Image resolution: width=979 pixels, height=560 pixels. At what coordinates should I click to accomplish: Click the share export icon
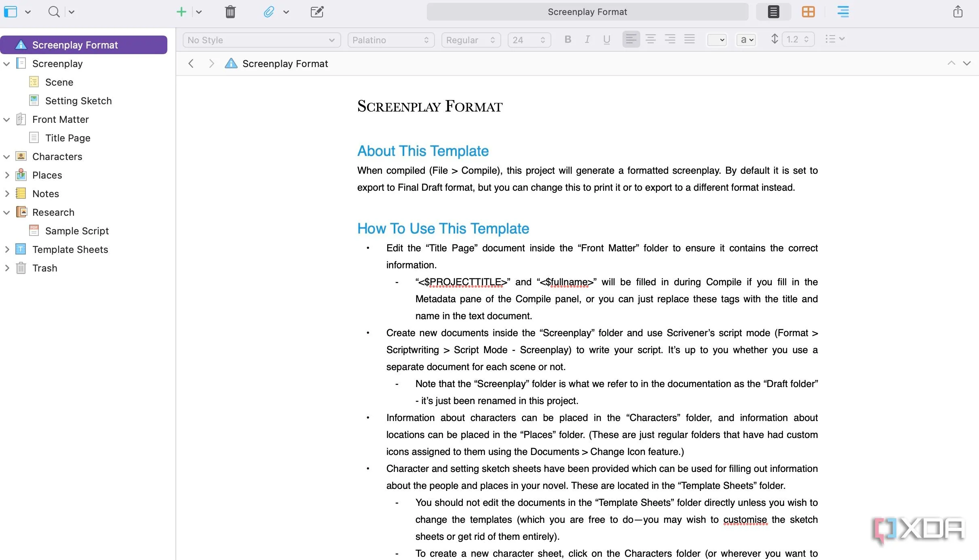[958, 11]
